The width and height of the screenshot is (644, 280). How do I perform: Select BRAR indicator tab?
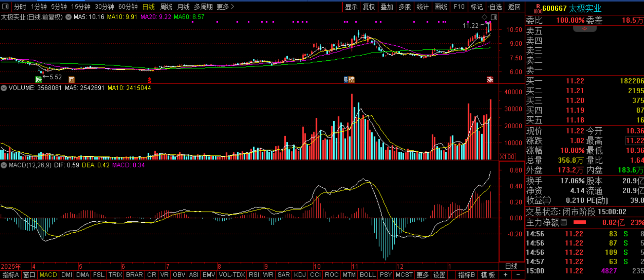pos(134,275)
